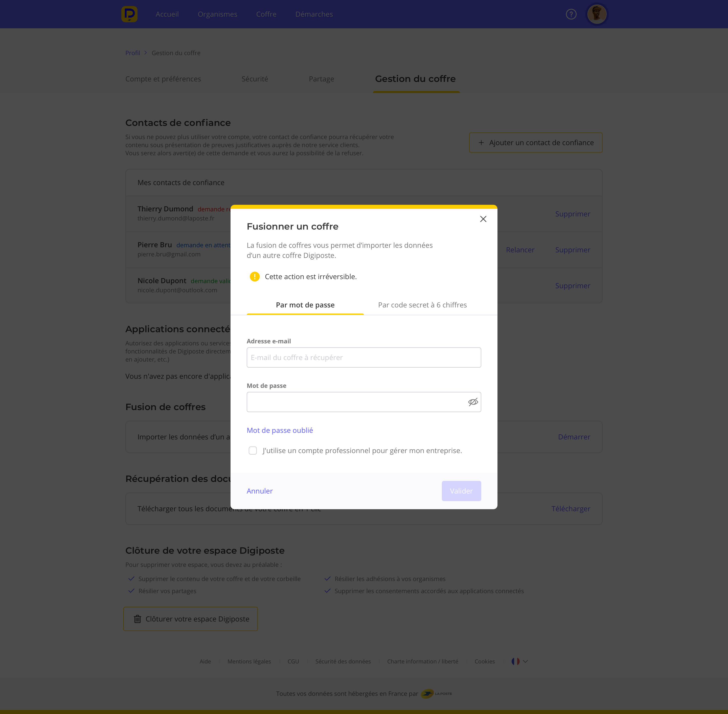Screen dimensions: 728x714
Task: Switch to Par code secret à 6 chiffres tab
Action: (422, 305)
